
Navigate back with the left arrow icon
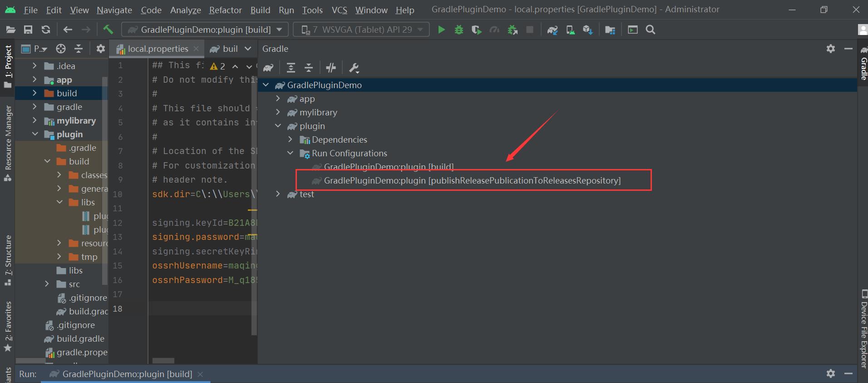click(x=68, y=30)
